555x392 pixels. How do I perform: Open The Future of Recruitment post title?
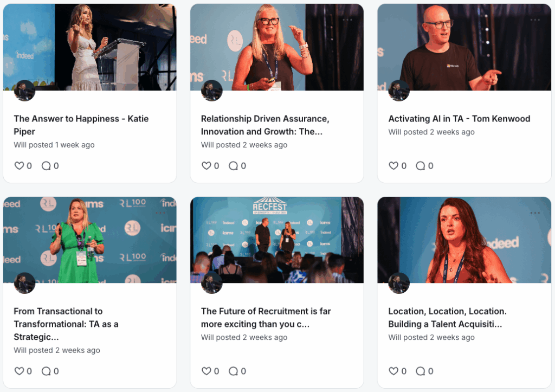(266, 318)
